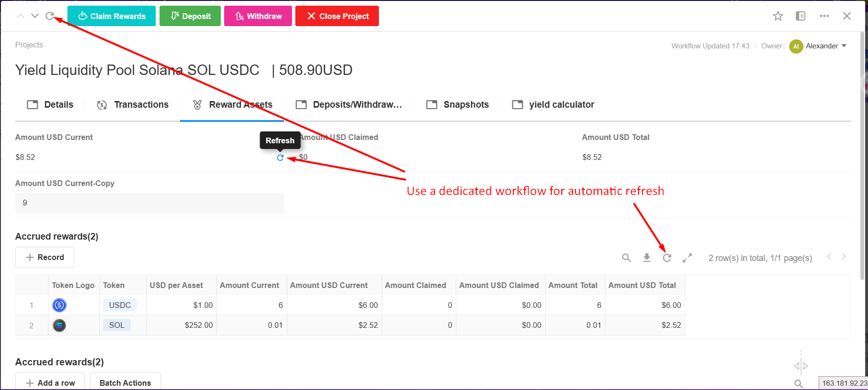
Task: Toggle the side panel layout icon
Action: coord(801,16)
